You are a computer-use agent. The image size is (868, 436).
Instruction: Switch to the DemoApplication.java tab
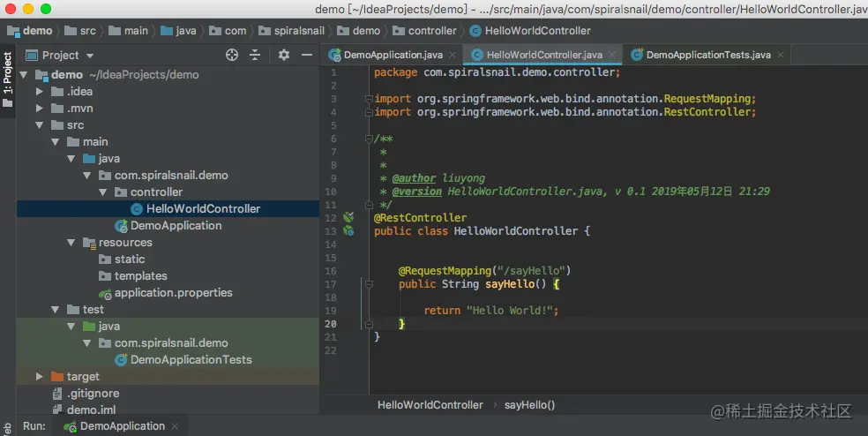(x=393, y=55)
